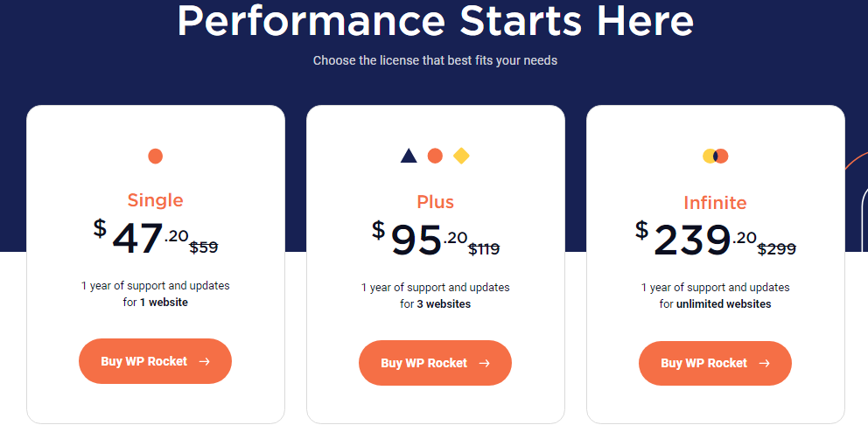868x446 pixels.
Task: Click the overlapping circles icon above Infinite
Action: (x=715, y=156)
